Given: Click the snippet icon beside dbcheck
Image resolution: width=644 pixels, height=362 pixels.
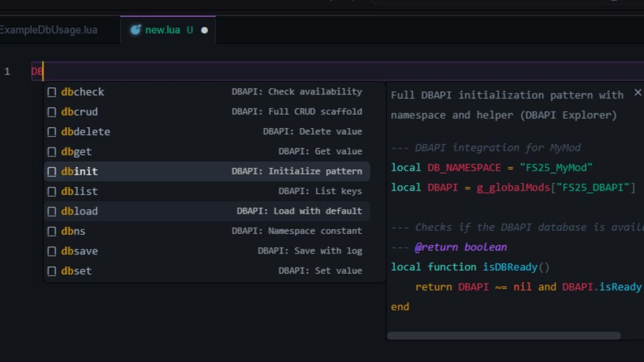Looking at the screenshot, I should click(x=52, y=92).
